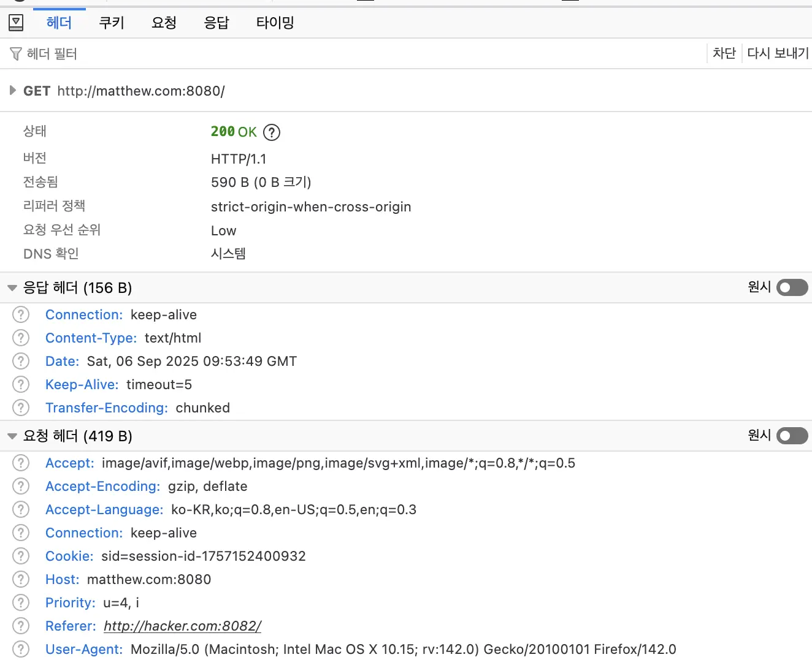Screen dimensions: 812x668
Task: Click the help icon beside Transfer-Encoding header
Action: [x=20, y=408]
